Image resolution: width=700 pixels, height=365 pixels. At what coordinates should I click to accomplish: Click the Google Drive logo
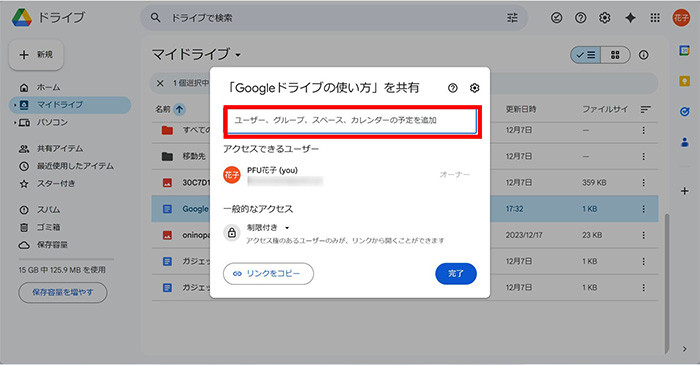21,17
